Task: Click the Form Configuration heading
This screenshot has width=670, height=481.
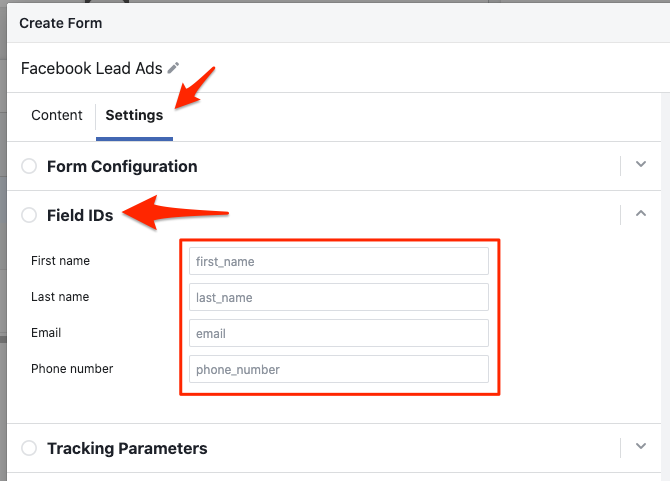Action: tap(122, 166)
